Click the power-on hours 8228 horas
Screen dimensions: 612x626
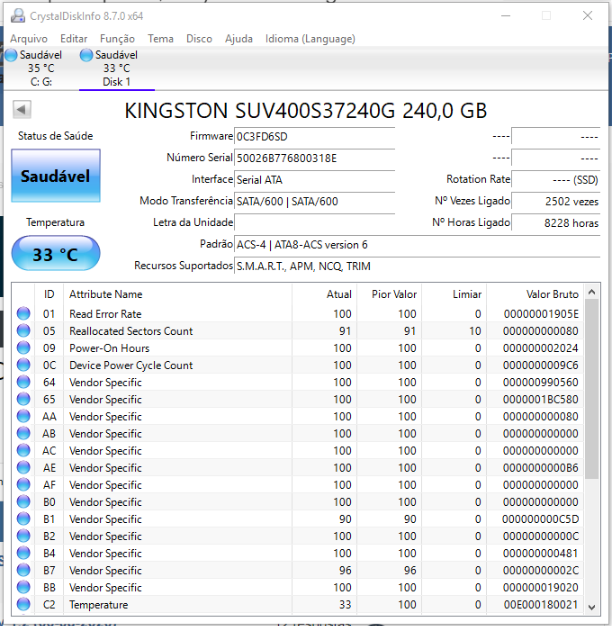[556, 222]
